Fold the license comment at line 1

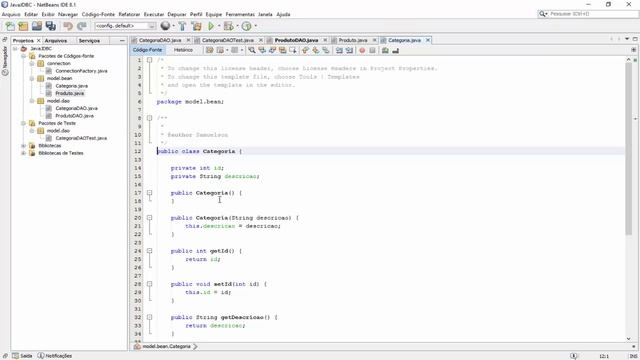(149, 60)
